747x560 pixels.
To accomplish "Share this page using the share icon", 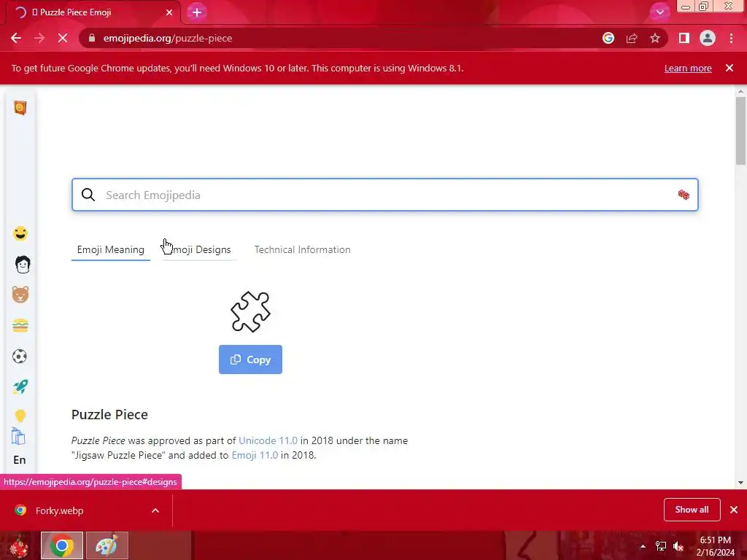I will coord(632,38).
